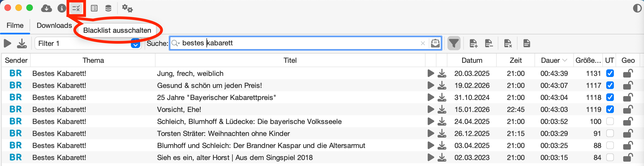Click the cloud download film list icon
The image size is (644, 166).
[47, 8]
